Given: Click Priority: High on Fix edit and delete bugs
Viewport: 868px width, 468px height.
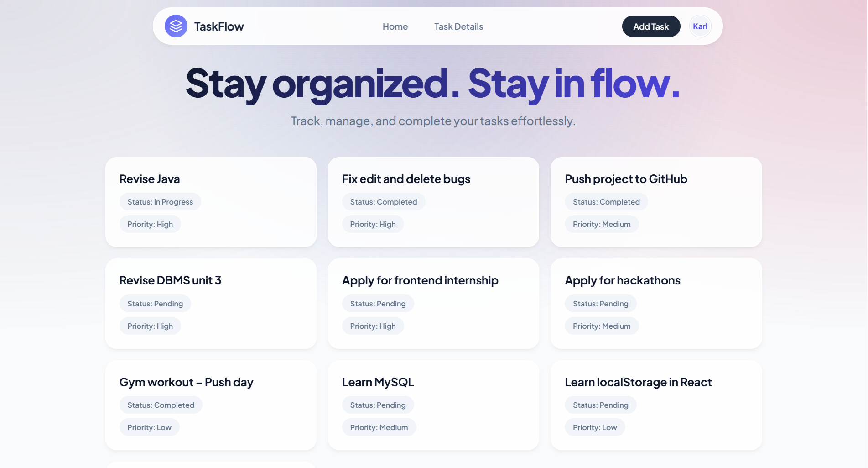Looking at the screenshot, I should (373, 224).
